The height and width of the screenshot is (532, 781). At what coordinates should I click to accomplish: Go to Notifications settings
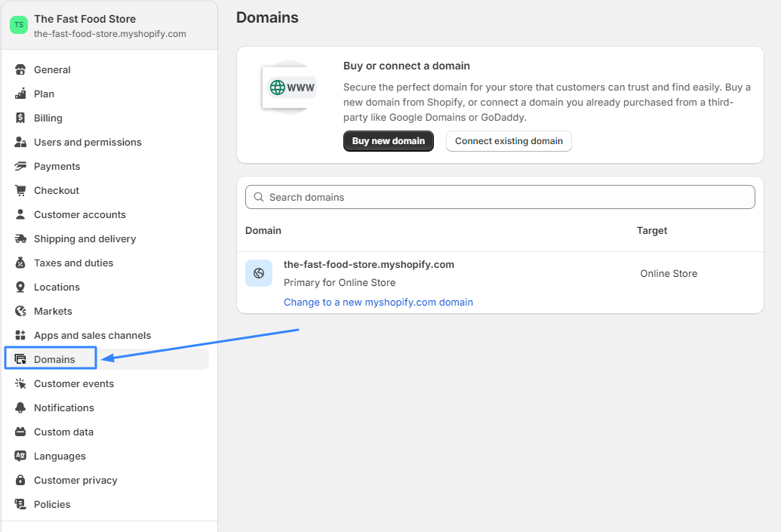point(109,408)
